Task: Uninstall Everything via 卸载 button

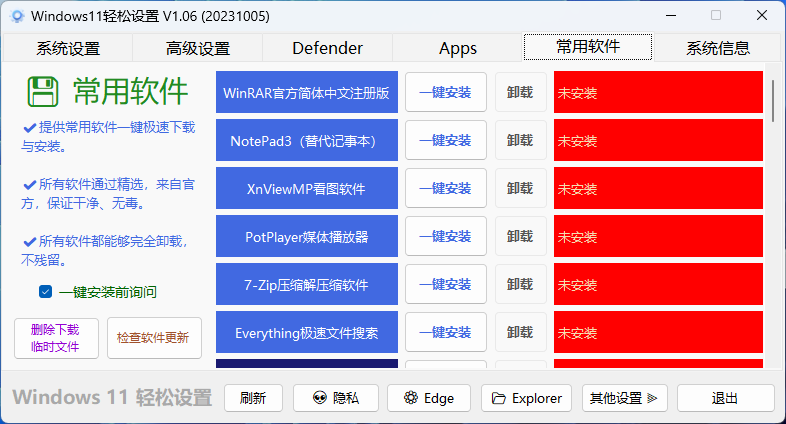Action: tap(520, 332)
